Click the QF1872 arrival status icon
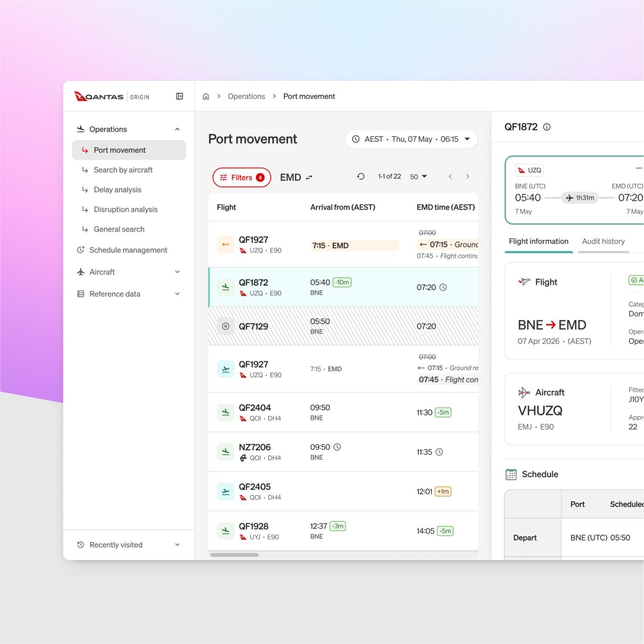The image size is (644, 644). tap(226, 287)
